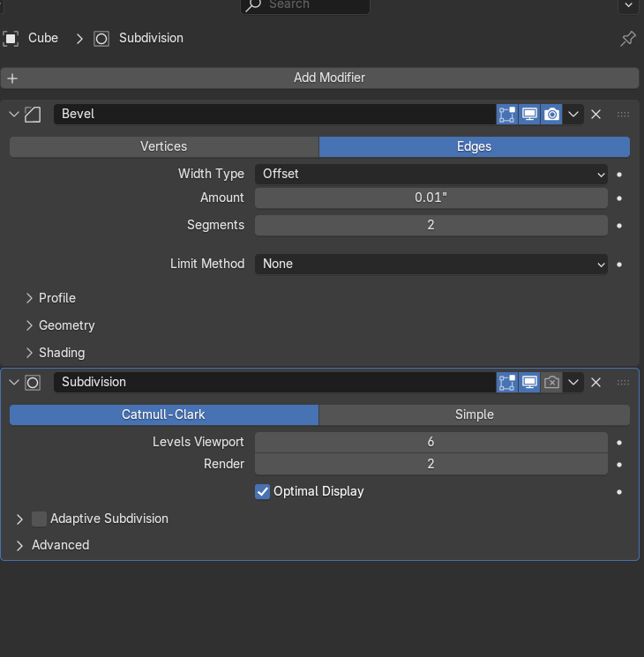Open the Width Type dropdown
The width and height of the screenshot is (644, 657).
pos(431,174)
